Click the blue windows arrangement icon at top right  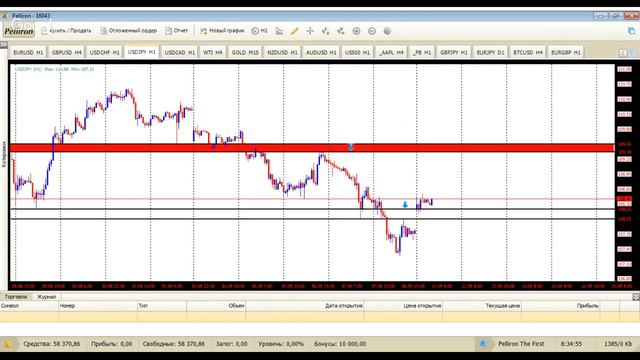(x=631, y=31)
